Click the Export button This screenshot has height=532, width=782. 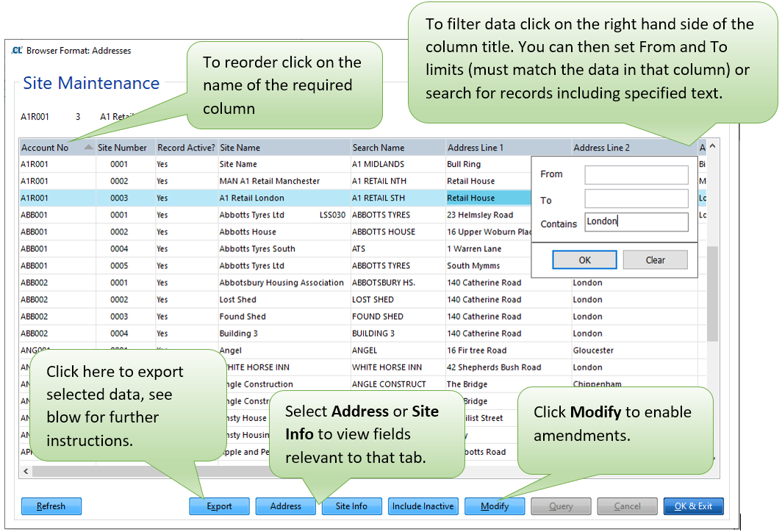coord(219,506)
